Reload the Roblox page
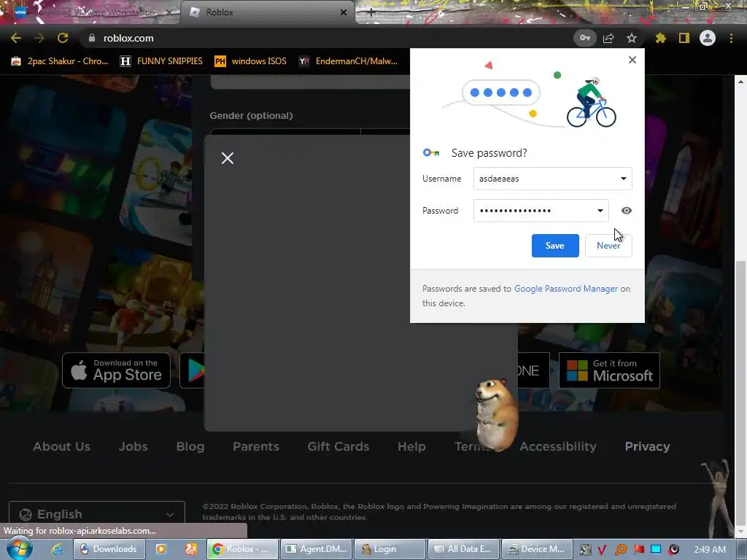The height and width of the screenshot is (560, 747). 63,38
